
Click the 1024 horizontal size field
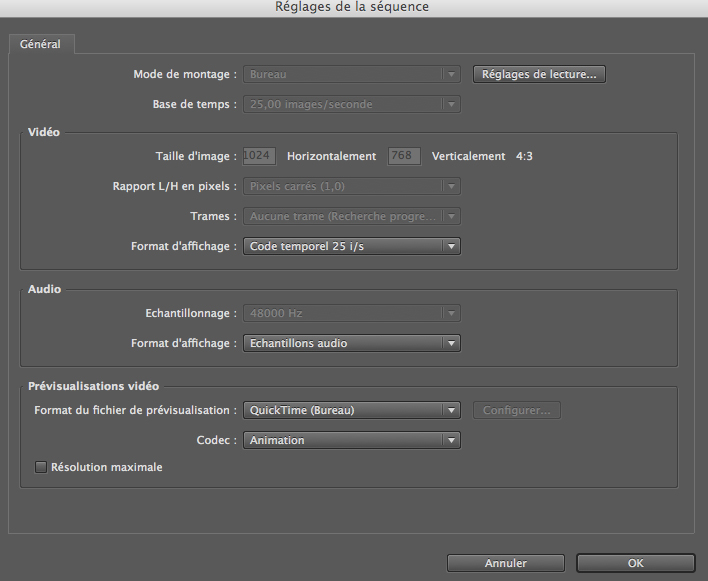259,156
